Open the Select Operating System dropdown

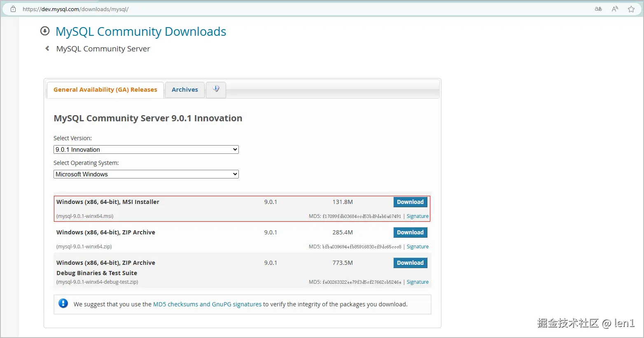point(146,174)
